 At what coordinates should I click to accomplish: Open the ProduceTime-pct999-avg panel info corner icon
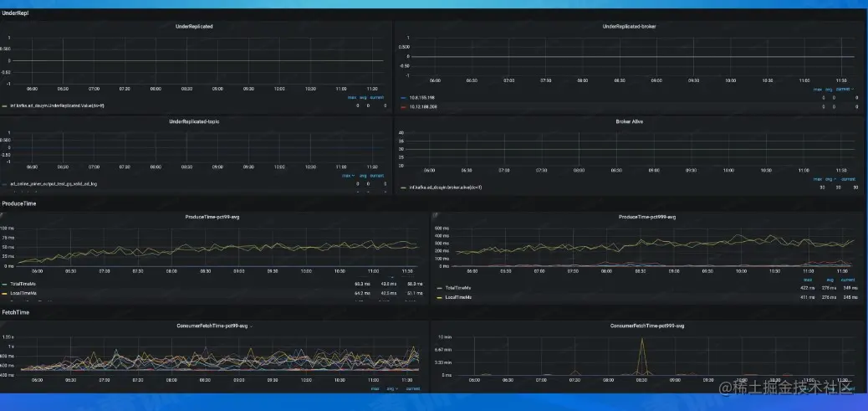click(434, 213)
